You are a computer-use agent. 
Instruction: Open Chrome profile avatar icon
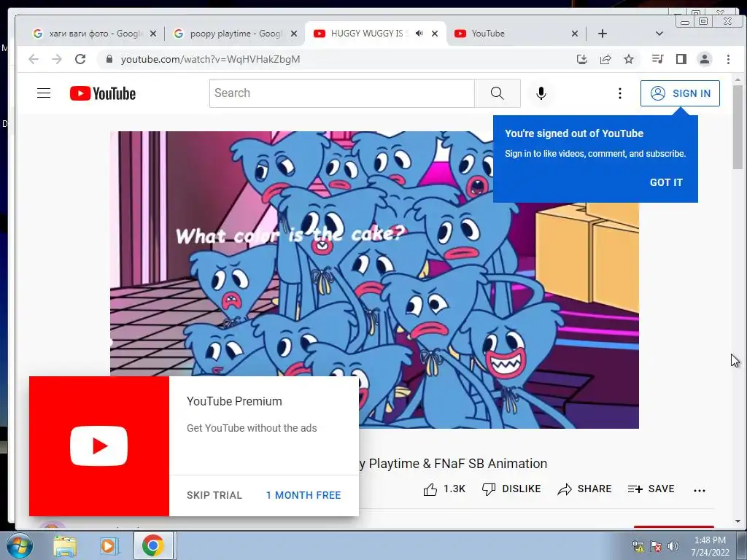(x=704, y=59)
